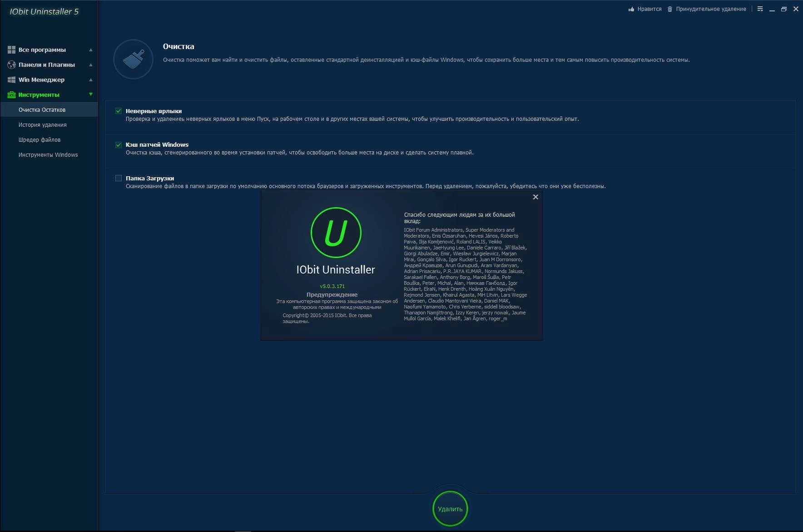
Task: Click the Очистка heading text
Action: [178, 46]
